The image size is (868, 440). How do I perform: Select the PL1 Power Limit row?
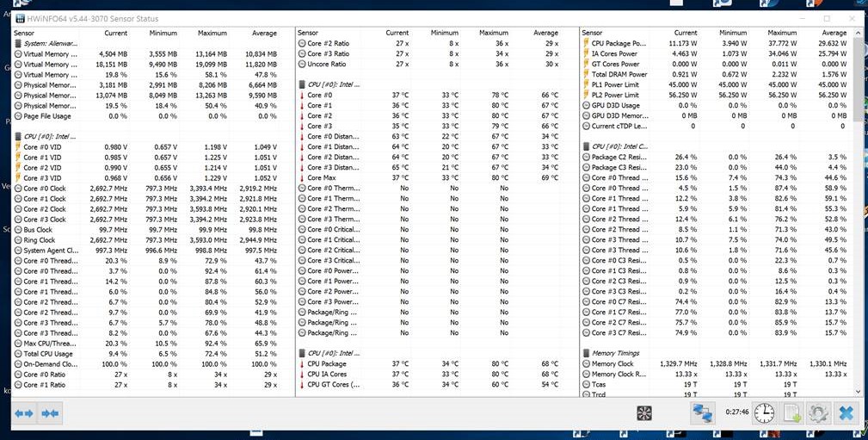(x=615, y=84)
